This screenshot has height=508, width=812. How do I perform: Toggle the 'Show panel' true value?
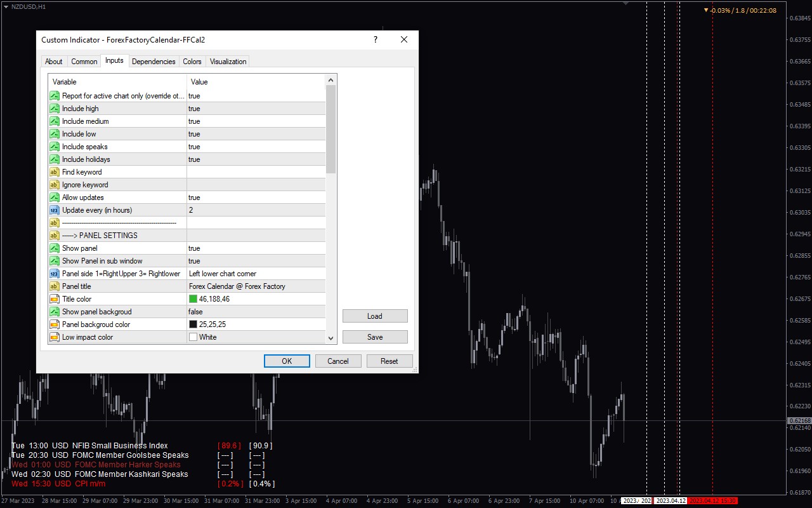coord(256,248)
